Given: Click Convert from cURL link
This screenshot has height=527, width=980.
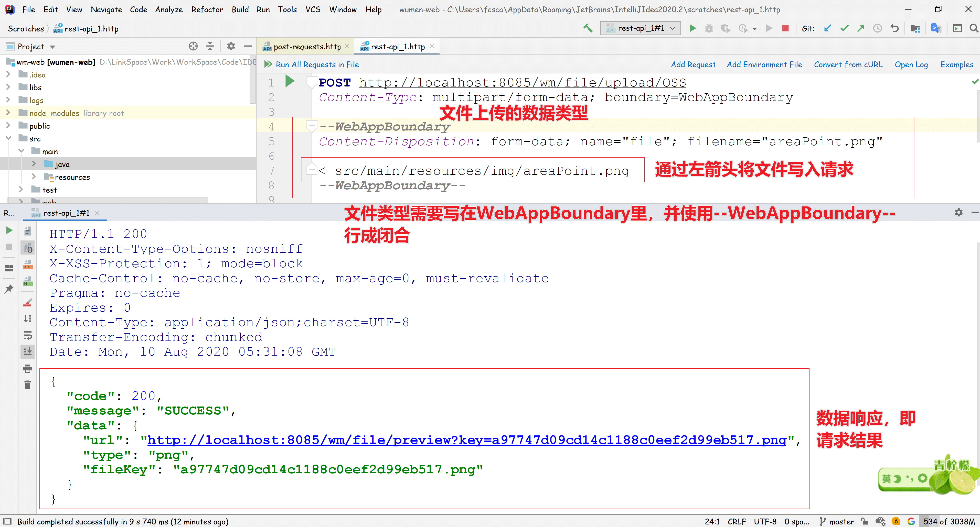Looking at the screenshot, I should coord(848,65).
